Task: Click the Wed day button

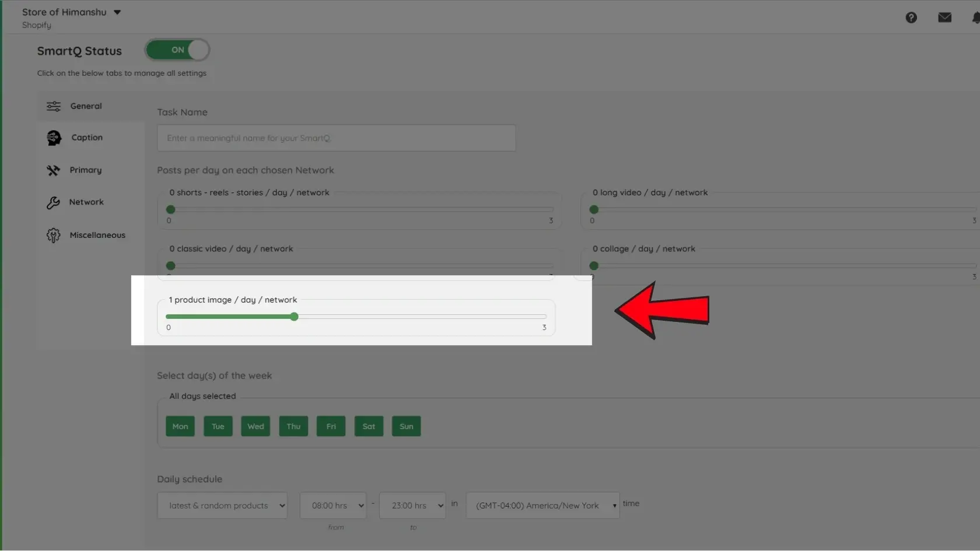Action: 256,426
